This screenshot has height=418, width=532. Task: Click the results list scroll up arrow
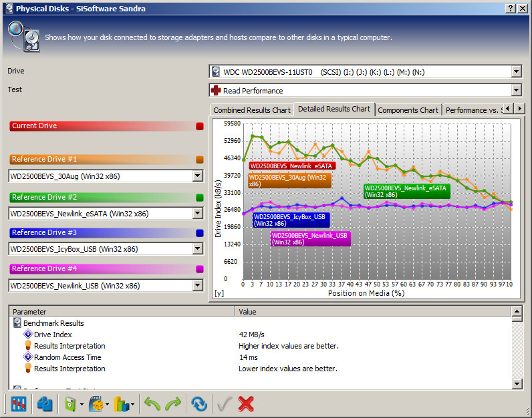pos(517,311)
